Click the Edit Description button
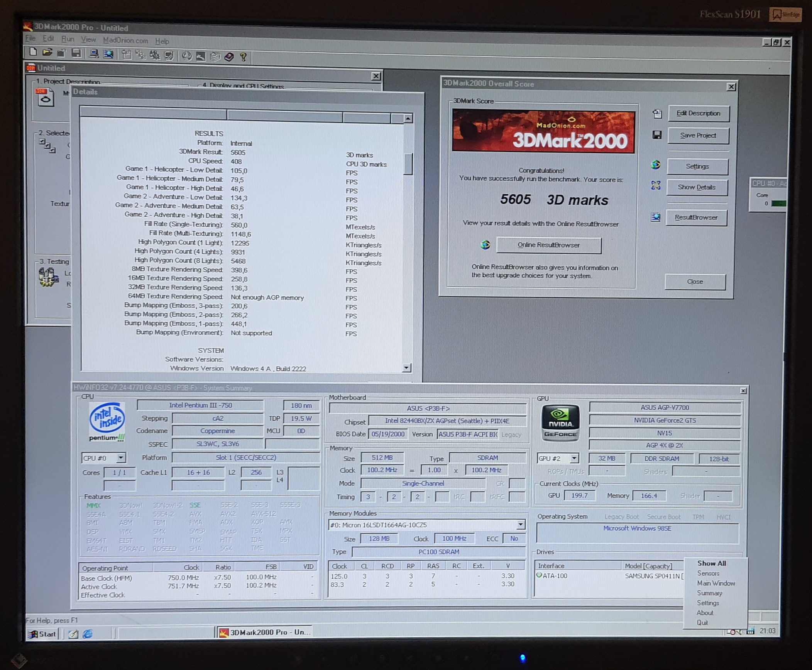Image resolution: width=812 pixels, height=670 pixels. [x=698, y=114]
